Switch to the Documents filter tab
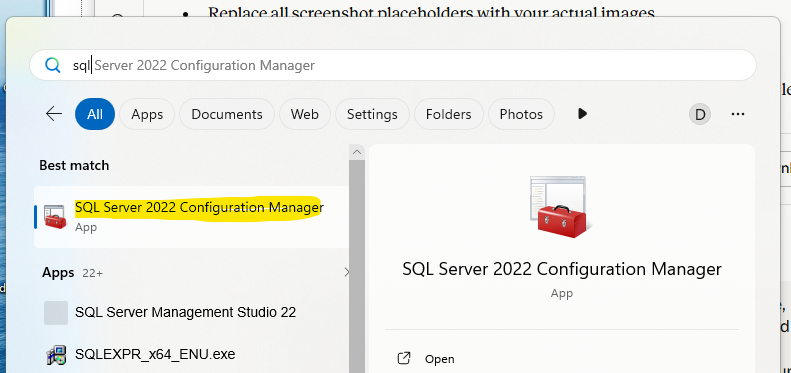Image resolution: width=791 pixels, height=373 pixels. (227, 114)
